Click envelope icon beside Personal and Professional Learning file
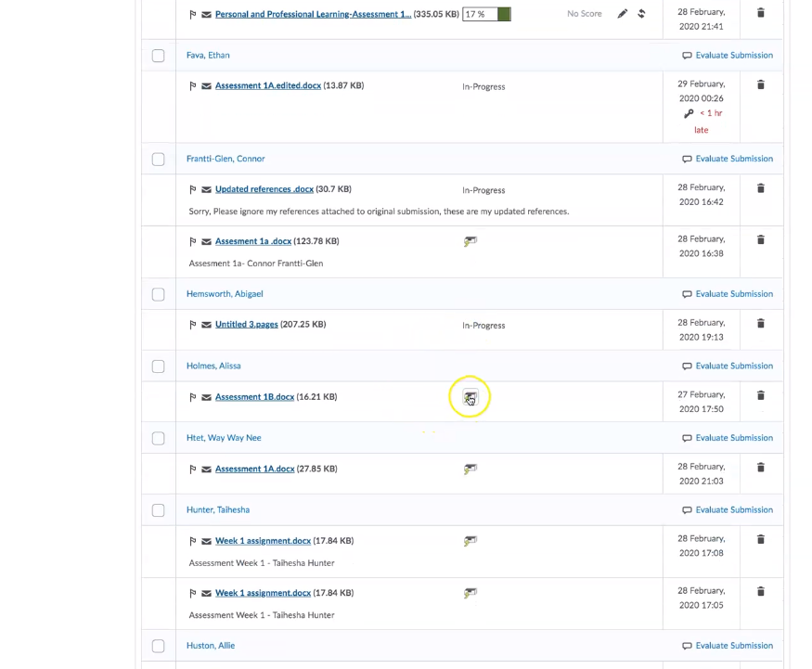 tap(206, 15)
